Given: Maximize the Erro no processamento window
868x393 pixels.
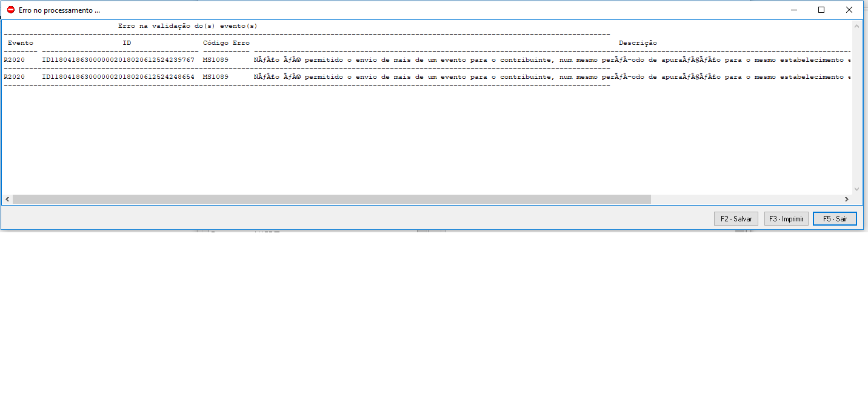Looking at the screenshot, I should coord(821,10).
